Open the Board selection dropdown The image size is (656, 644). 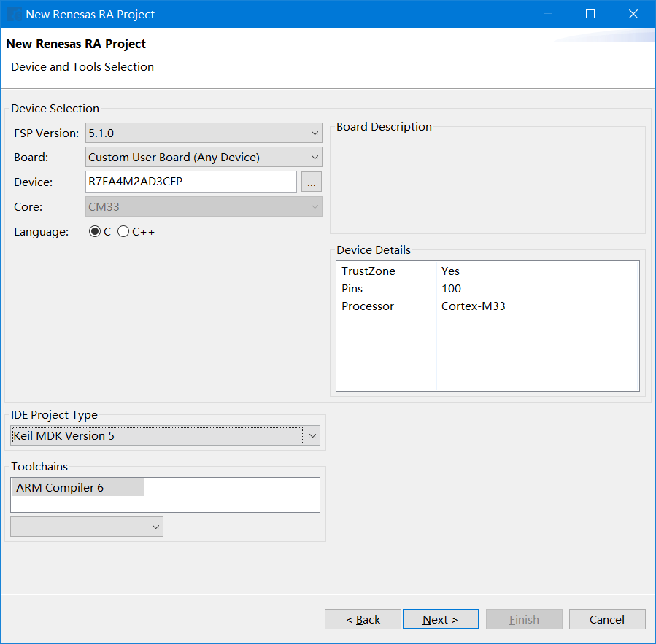pos(204,158)
